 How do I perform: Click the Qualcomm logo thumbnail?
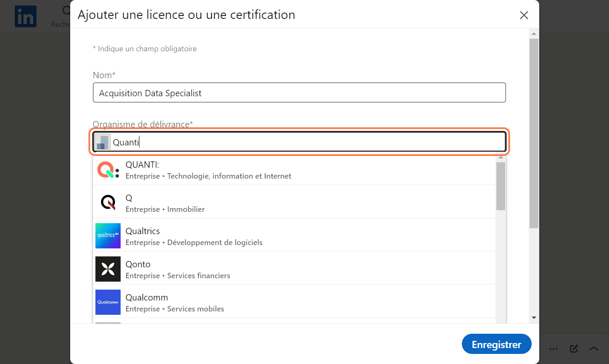click(x=108, y=302)
